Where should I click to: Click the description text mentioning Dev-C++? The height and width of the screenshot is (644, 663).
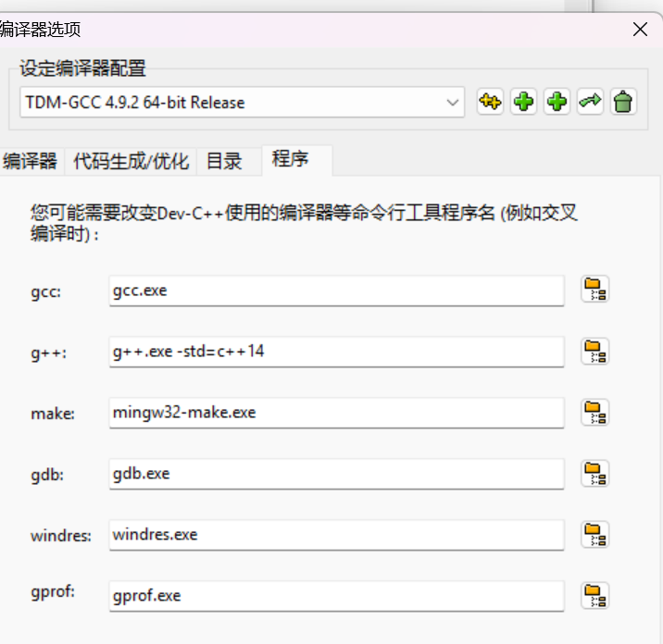pyautogui.click(x=304, y=223)
